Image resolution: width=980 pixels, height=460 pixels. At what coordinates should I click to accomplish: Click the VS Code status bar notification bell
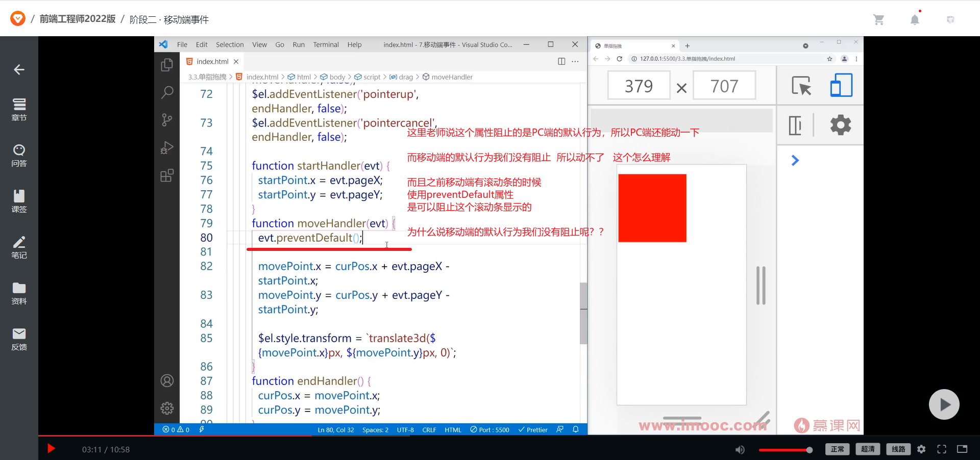click(576, 429)
